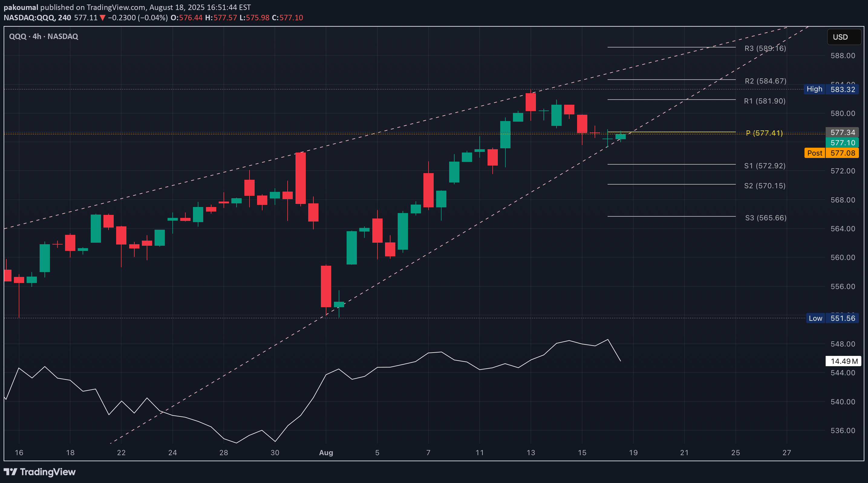The image size is (868, 483).
Task: Click the TradingView logo at the bottom
Action: [39, 471]
